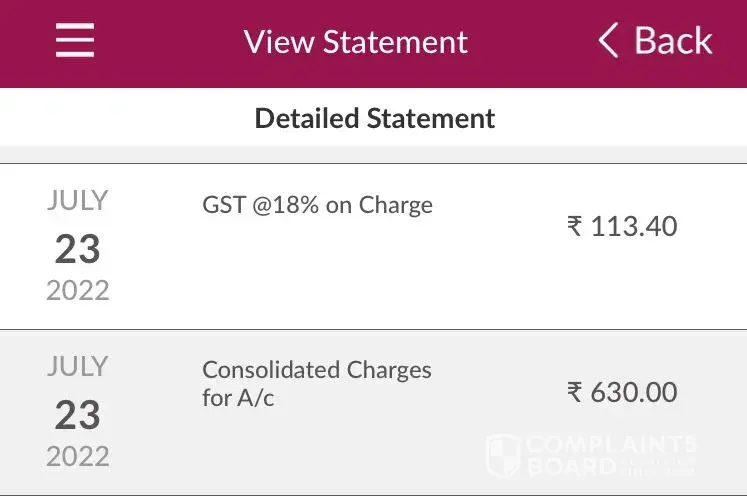747x498 pixels.
Task: Click the Complaints Board shield logo
Action: 502,455
